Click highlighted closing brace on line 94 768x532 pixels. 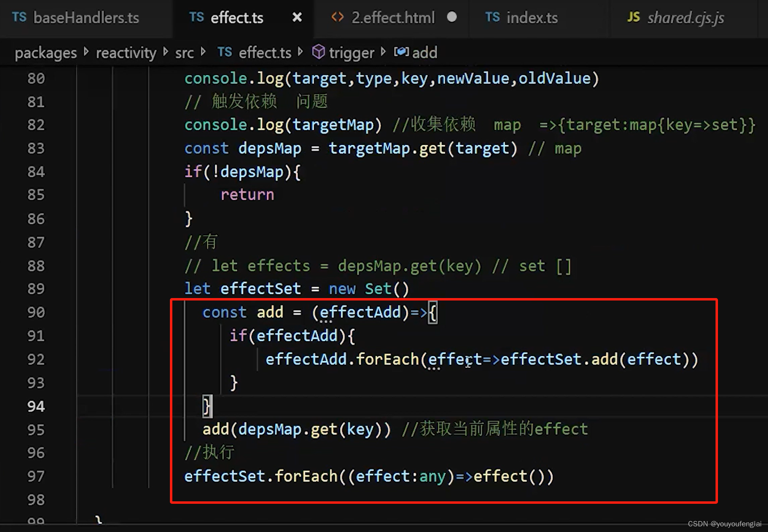[207, 406]
